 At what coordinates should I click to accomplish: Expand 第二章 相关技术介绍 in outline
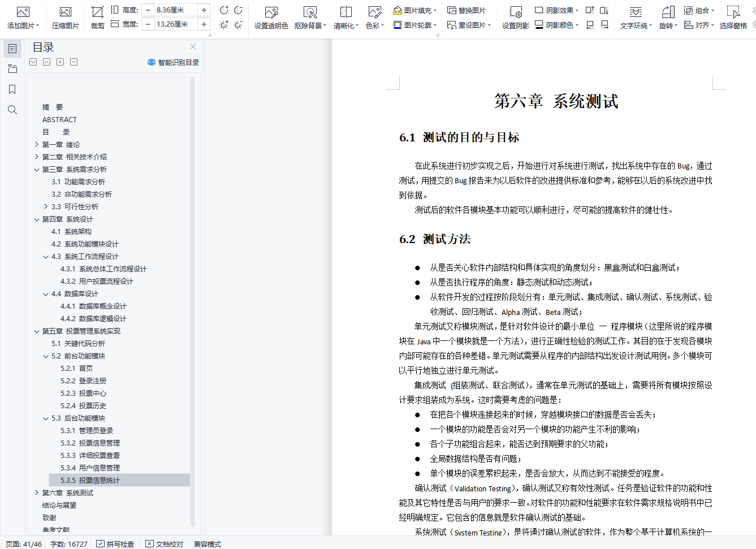(37, 157)
